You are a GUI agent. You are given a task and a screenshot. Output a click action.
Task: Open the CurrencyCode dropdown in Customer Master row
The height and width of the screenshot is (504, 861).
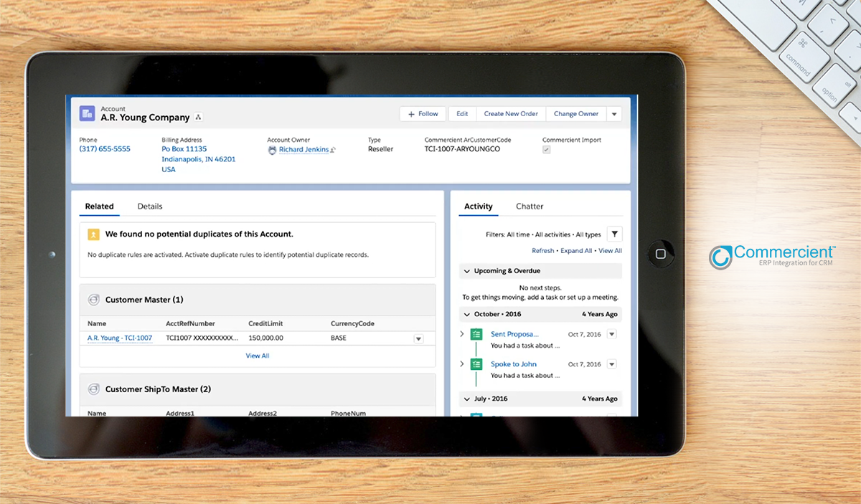(x=418, y=338)
